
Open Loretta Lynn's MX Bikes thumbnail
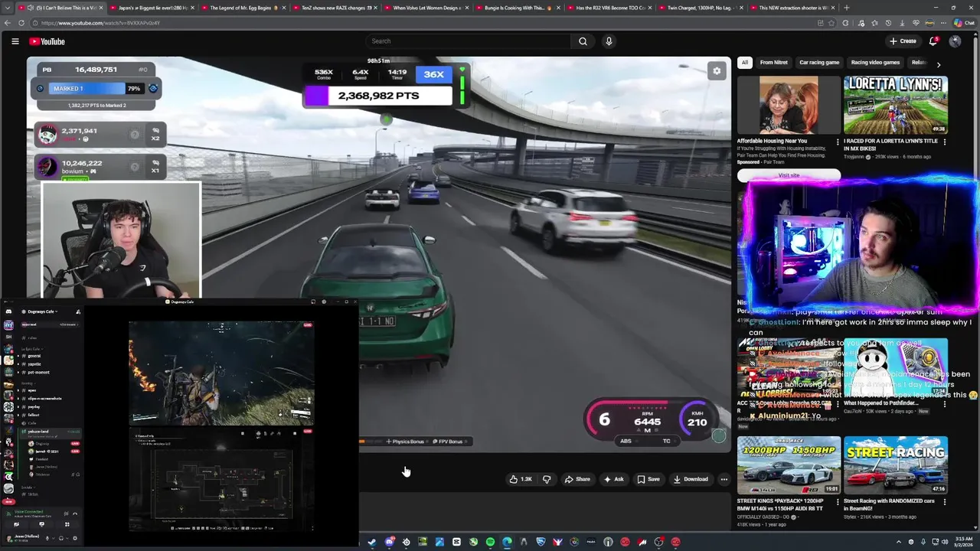(x=896, y=105)
